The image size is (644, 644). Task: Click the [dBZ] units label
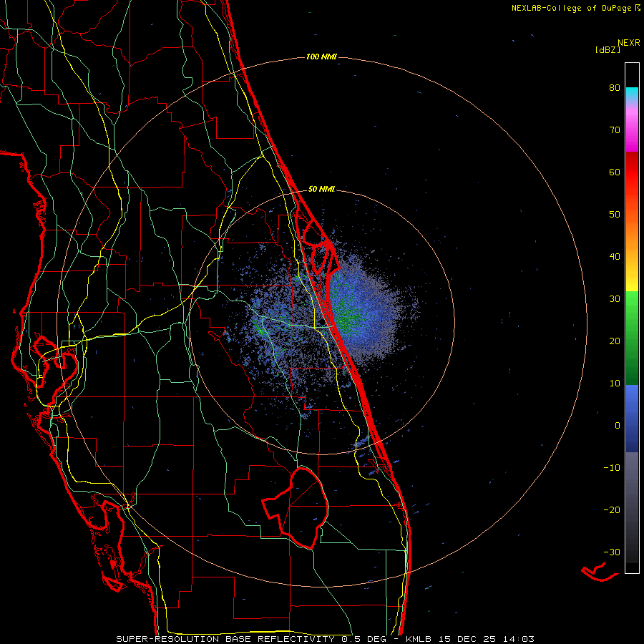608,50
